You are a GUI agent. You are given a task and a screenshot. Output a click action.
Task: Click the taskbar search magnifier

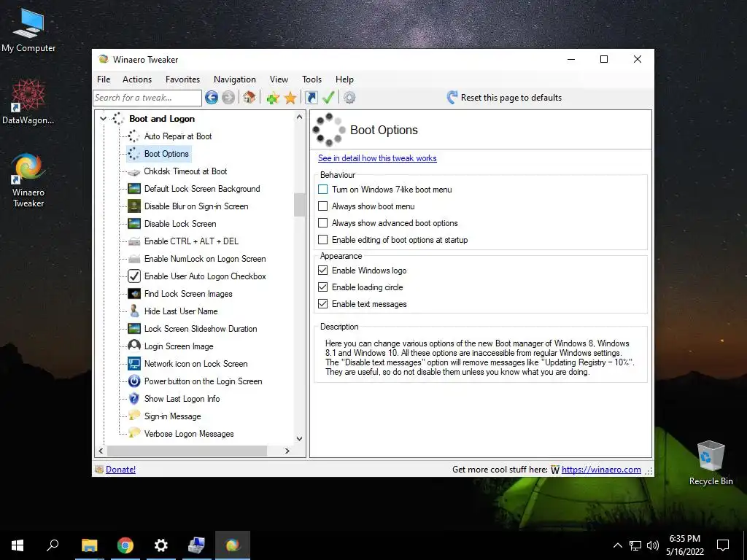tap(53, 545)
